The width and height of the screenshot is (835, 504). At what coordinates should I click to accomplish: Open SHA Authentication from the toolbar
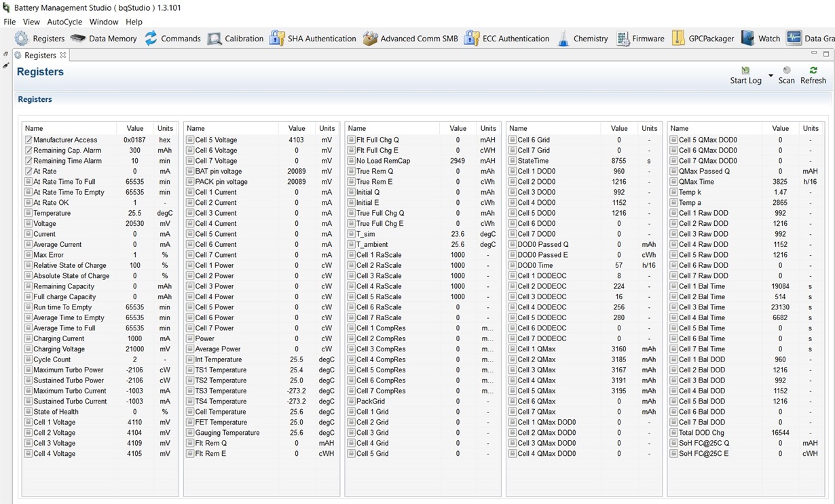(312, 39)
